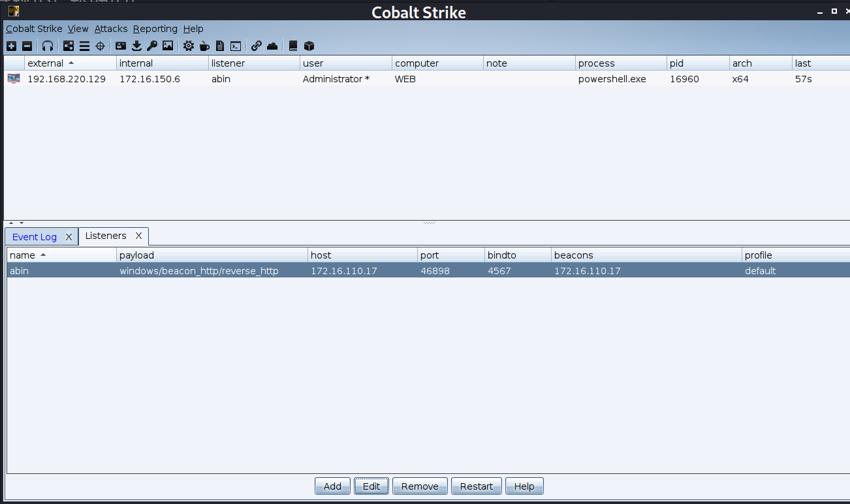Open downloaded files via the download arrow icon

click(x=136, y=46)
